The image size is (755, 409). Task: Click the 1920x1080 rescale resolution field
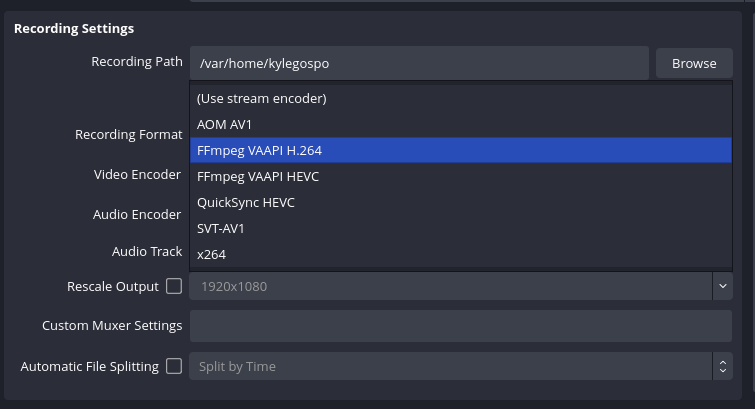[x=450, y=286]
